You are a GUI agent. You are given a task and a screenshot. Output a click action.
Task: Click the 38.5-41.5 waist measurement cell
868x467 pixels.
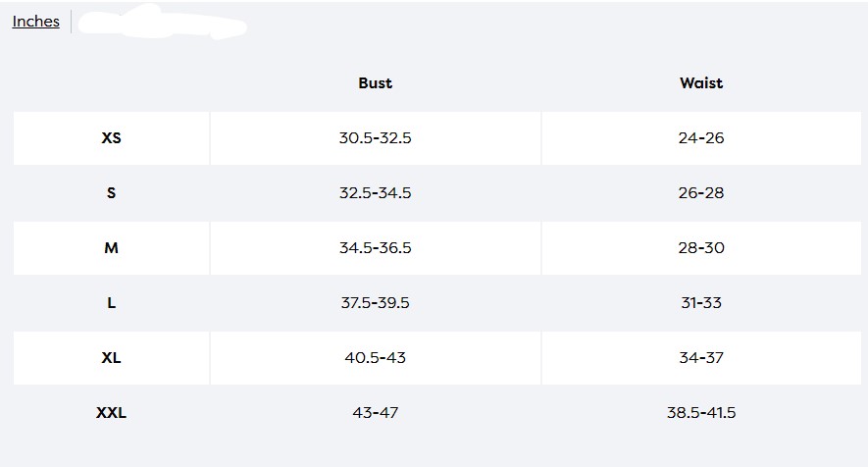point(700,413)
